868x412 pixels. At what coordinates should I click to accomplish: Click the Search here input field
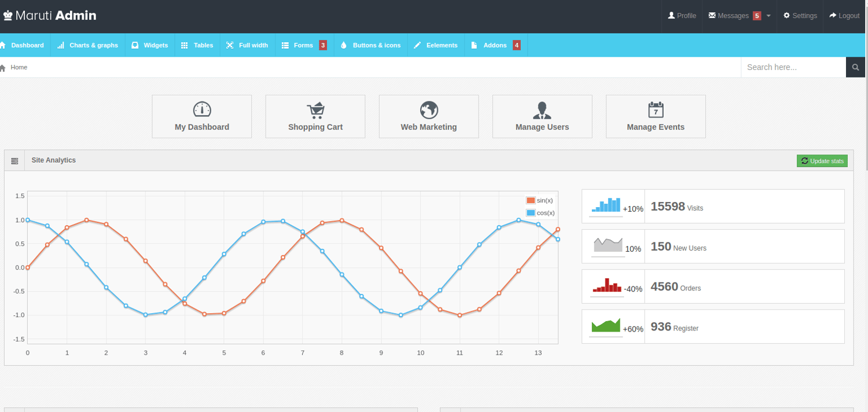tap(793, 67)
